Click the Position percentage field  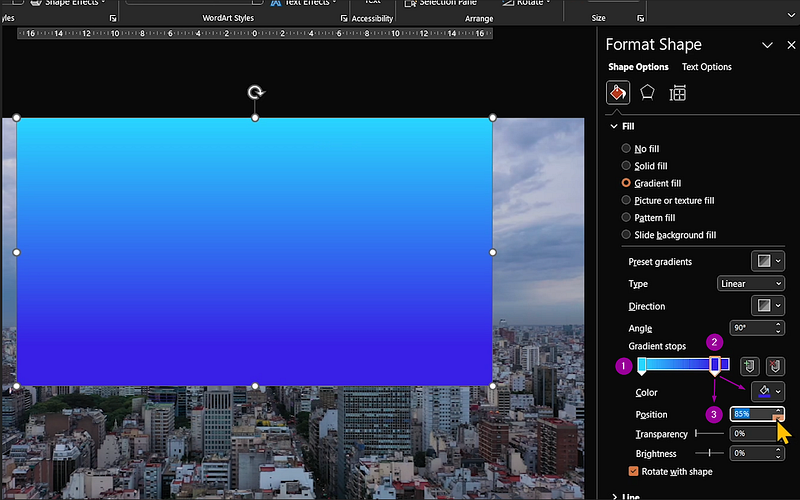pos(752,414)
